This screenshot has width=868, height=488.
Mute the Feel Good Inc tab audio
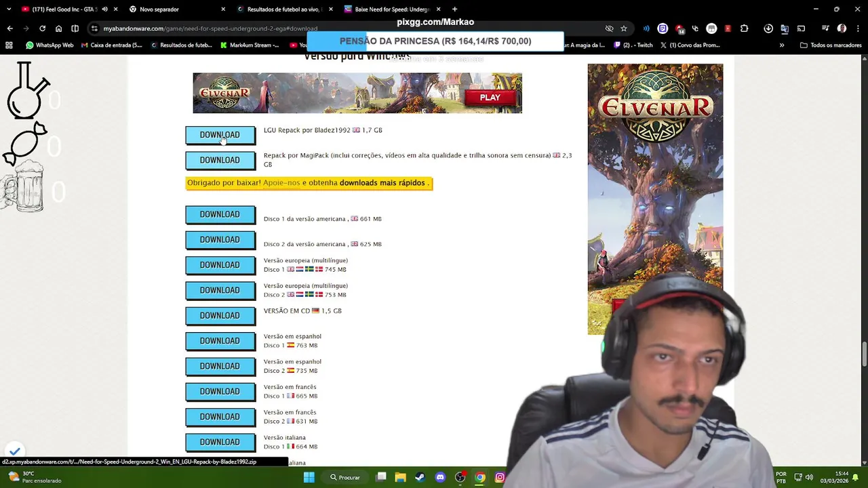[x=104, y=9]
